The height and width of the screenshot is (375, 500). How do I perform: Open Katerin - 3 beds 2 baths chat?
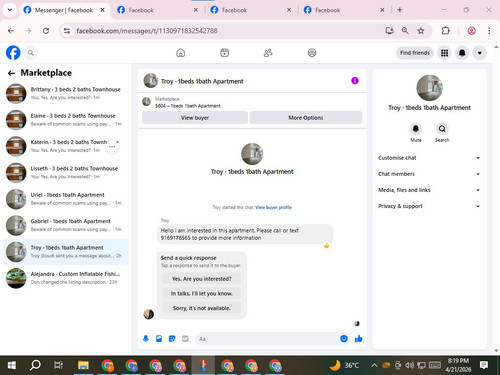click(x=66, y=146)
